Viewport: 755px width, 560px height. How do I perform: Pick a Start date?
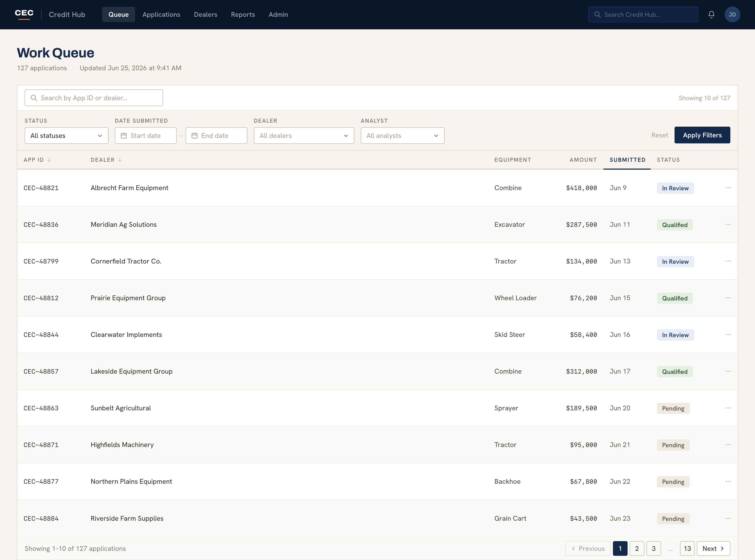(x=146, y=136)
